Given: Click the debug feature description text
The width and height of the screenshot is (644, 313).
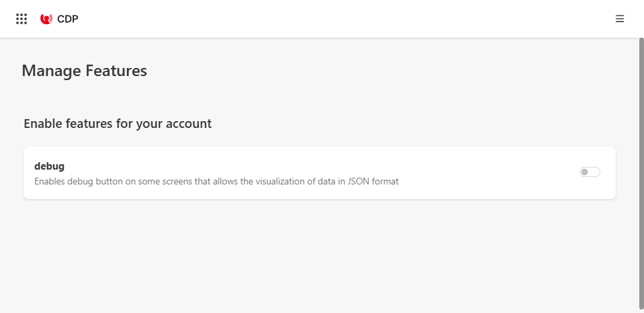Looking at the screenshot, I should [216, 181].
